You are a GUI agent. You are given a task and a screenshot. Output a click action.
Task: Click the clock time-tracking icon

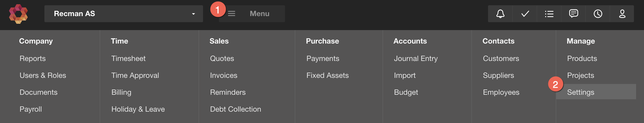click(x=598, y=14)
